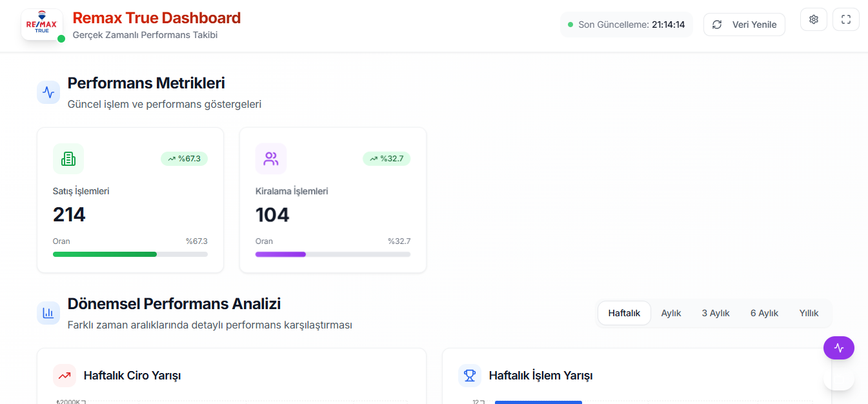
Task: Click the %67.3 trend badge
Action: [x=184, y=159]
